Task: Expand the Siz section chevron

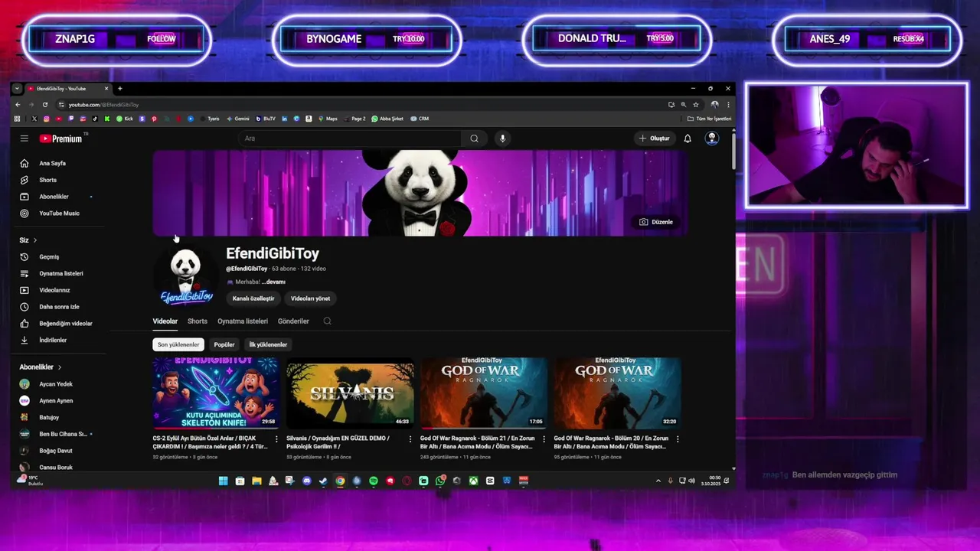Action: (34, 240)
